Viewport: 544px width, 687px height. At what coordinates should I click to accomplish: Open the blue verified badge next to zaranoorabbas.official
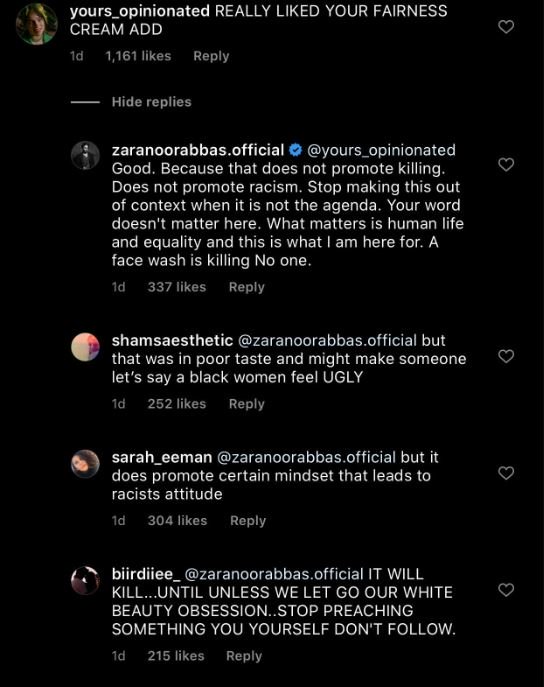pyautogui.click(x=296, y=150)
